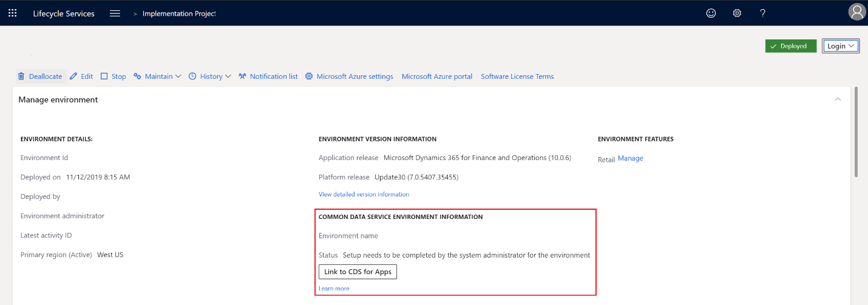
Task: Collapse the Manage environment section
Action: 838,99
